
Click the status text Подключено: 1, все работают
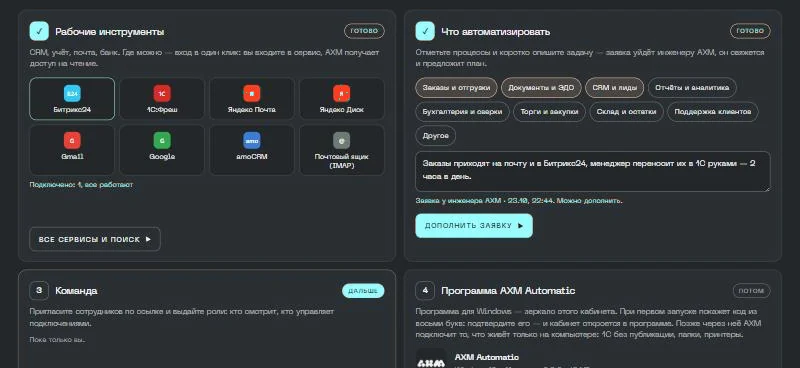pyautogui.click(x=81, y=185)
